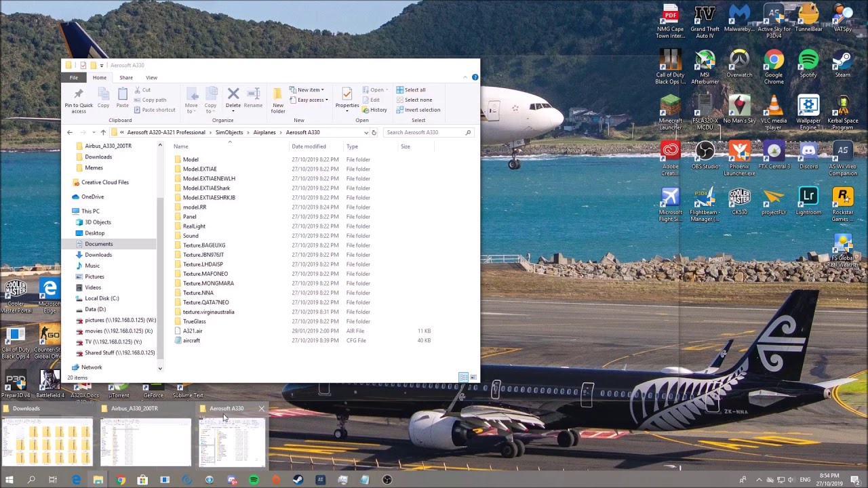Sort files by the Name column header
868x488 pixels.
point(181,146)
